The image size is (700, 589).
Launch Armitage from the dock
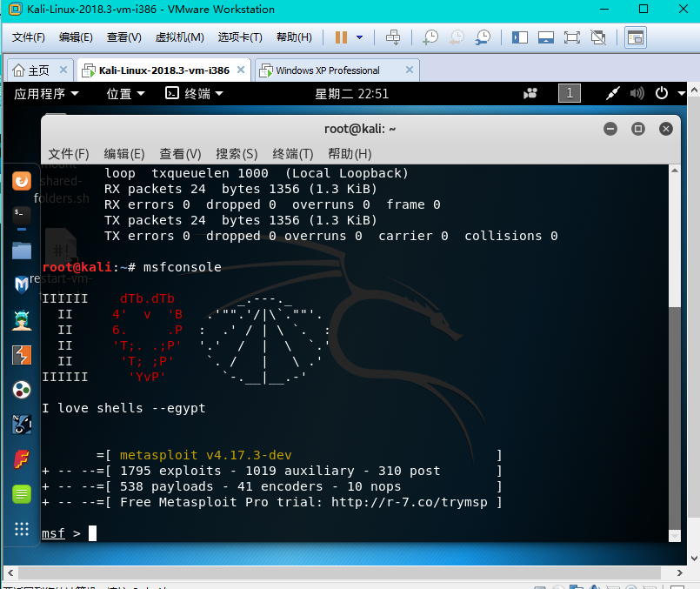pos(22,320)
